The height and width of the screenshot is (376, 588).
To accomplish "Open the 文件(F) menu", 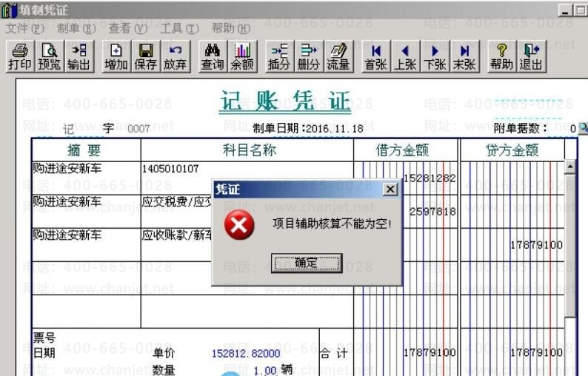I will (25, 28).
